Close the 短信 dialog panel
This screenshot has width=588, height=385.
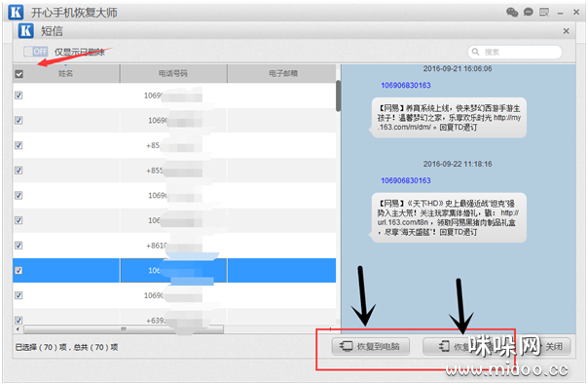[x=567, y=31]
